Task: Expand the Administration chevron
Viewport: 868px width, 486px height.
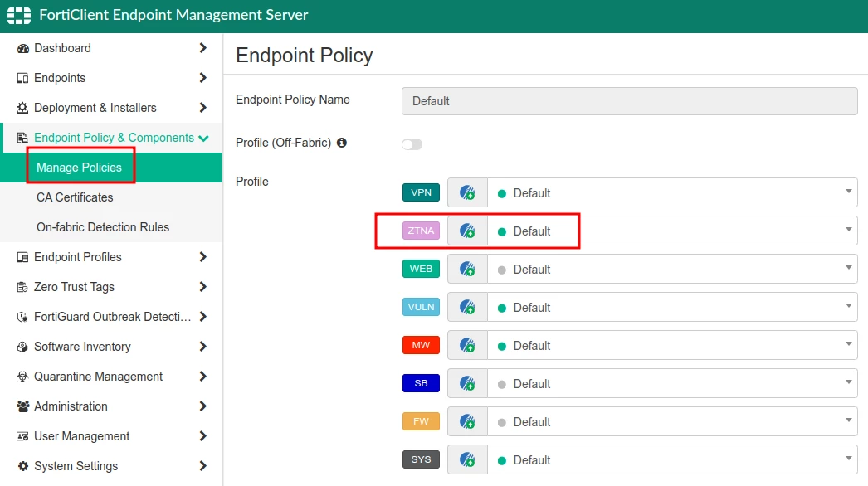Action: click(x=203, y=407)
